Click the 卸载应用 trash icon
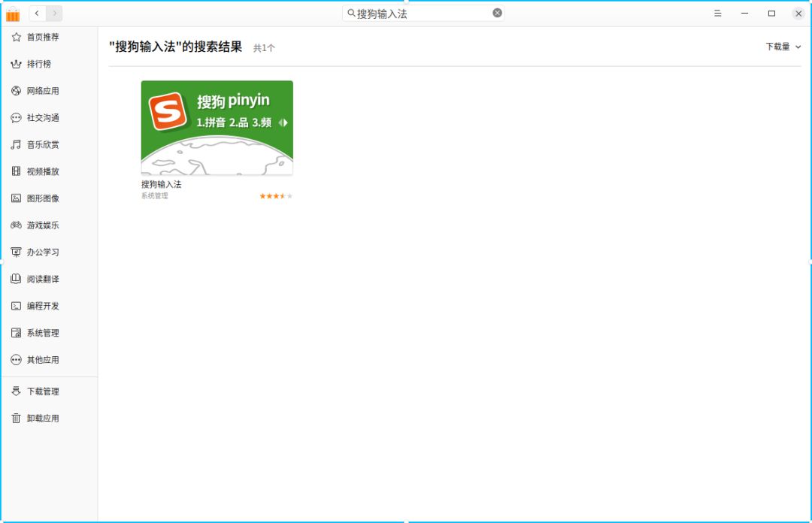This screenshot has height=523, width=812. click(16, 418)
